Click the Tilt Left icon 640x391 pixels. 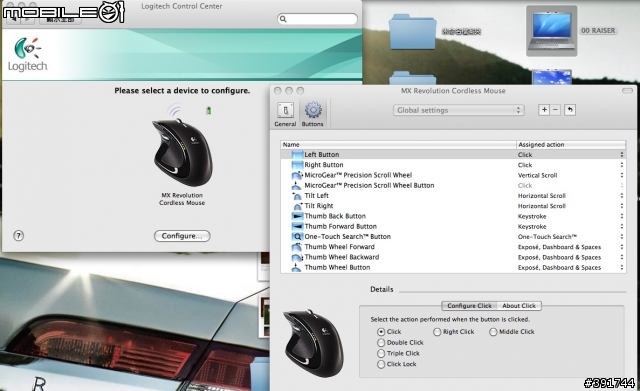[297, 196]
